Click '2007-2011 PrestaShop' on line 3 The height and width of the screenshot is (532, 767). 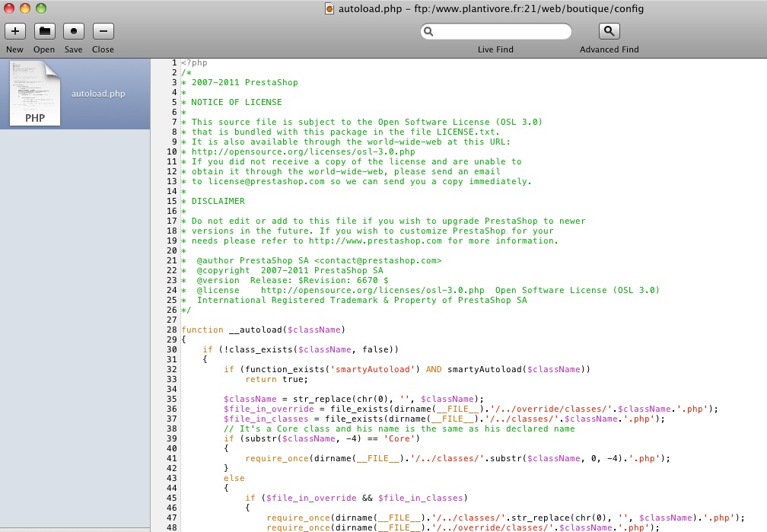click(x=244, y=82)
